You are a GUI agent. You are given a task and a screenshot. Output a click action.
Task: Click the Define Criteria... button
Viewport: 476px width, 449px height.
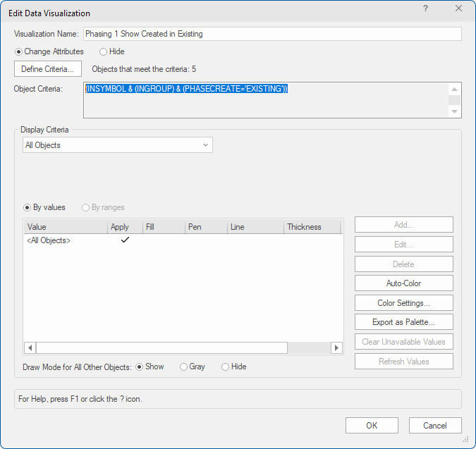[48, 69]
